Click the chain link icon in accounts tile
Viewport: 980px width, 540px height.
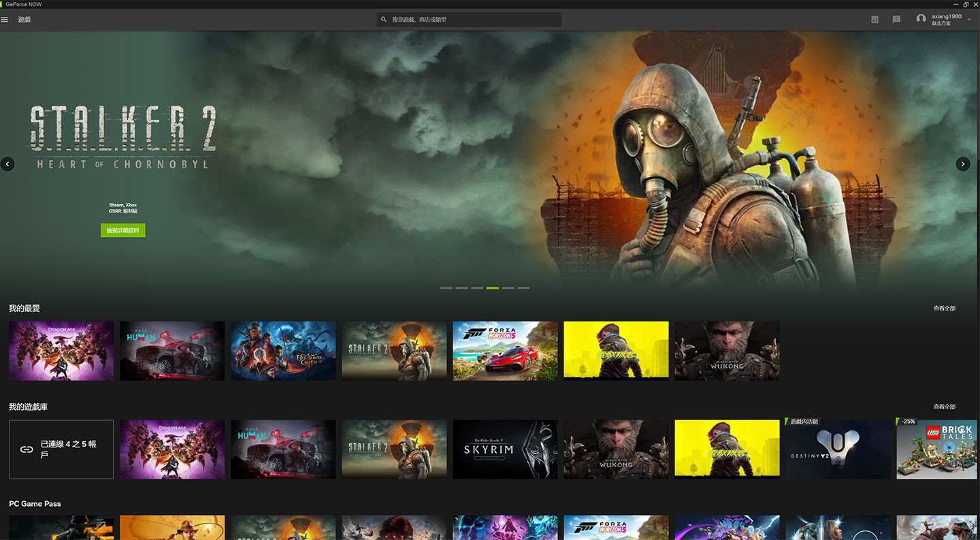tap(27, 449)
